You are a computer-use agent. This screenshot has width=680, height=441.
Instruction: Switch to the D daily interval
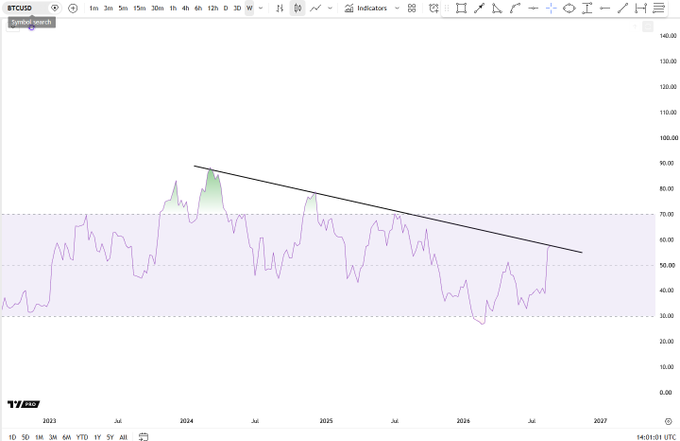(x=226, y=8)
